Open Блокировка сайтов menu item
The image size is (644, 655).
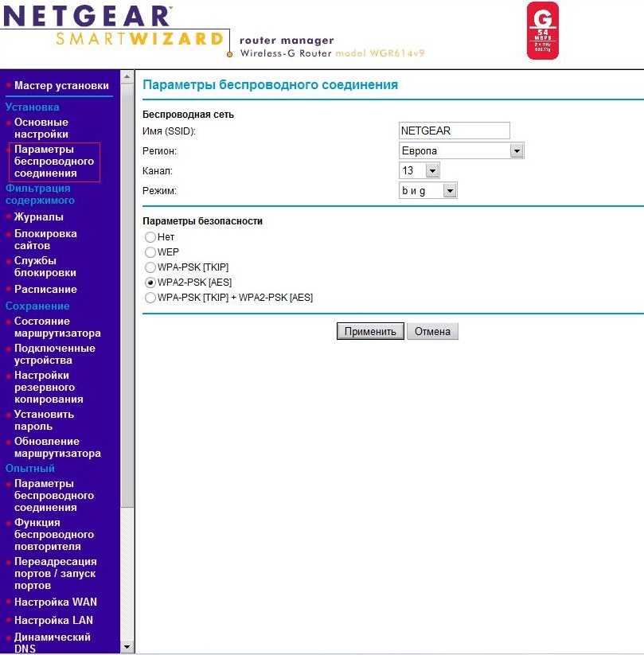pyautogui.click(x=45, y=240)
